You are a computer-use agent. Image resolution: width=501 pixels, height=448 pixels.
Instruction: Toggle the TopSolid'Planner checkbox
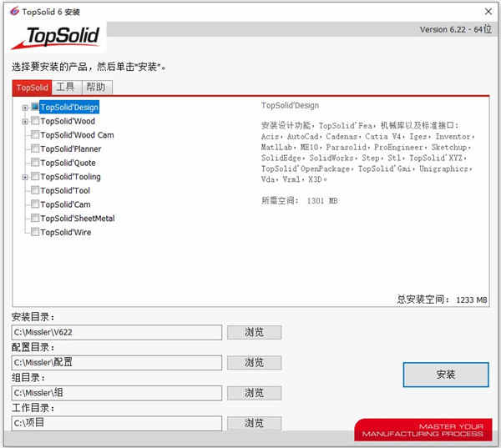35,148
